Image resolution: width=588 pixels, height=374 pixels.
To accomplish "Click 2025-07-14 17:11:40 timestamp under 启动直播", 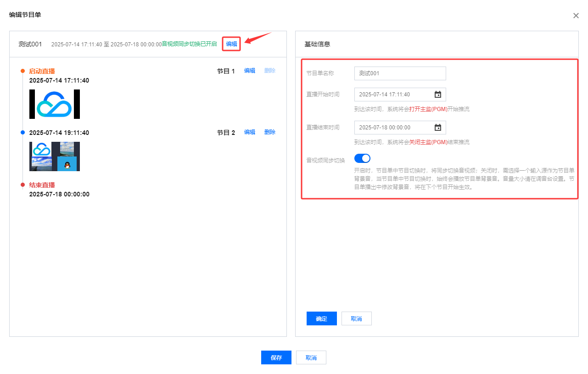I will click(59, 80).
